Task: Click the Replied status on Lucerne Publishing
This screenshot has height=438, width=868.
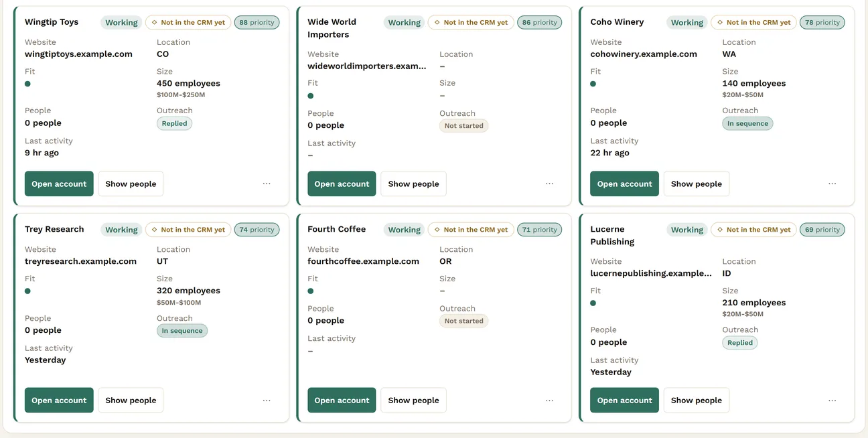Action: 739,342
